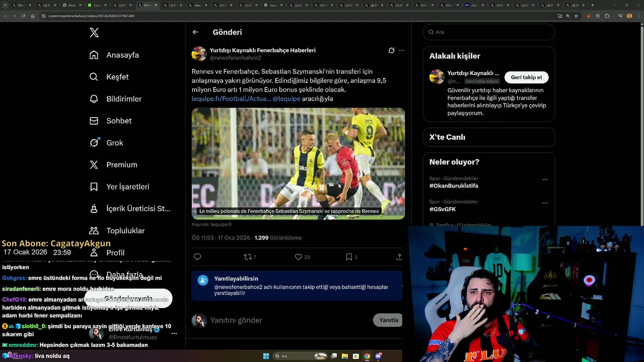Open Bildirimler notifications

115,99
